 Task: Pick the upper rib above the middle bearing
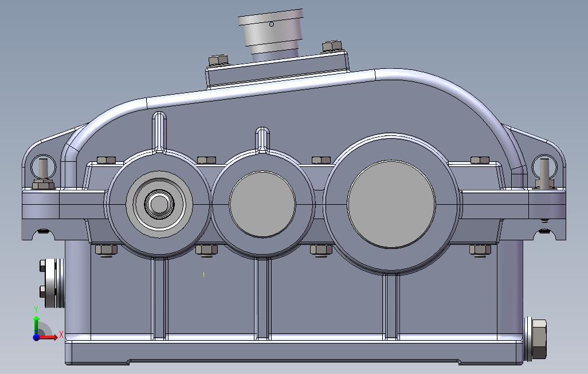coord(262,140)
